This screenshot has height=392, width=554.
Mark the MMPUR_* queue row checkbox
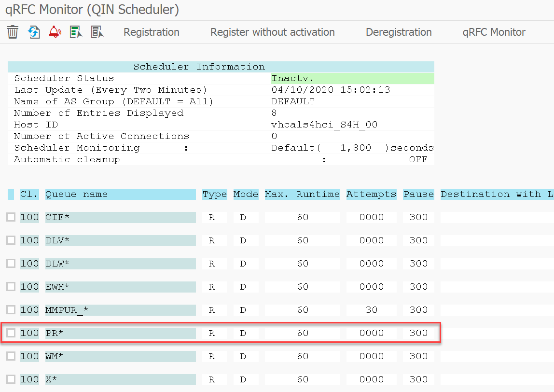click(11, 310)
